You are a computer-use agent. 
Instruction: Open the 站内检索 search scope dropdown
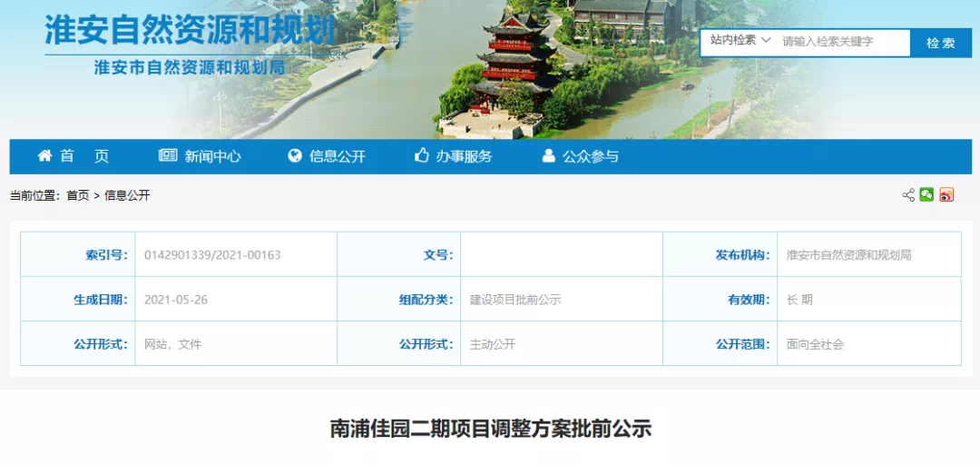click(x=740, y=41)
